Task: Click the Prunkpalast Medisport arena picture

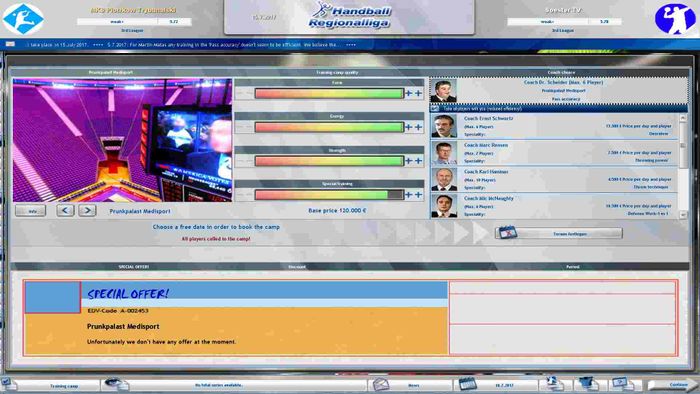Action: (122, 141)
